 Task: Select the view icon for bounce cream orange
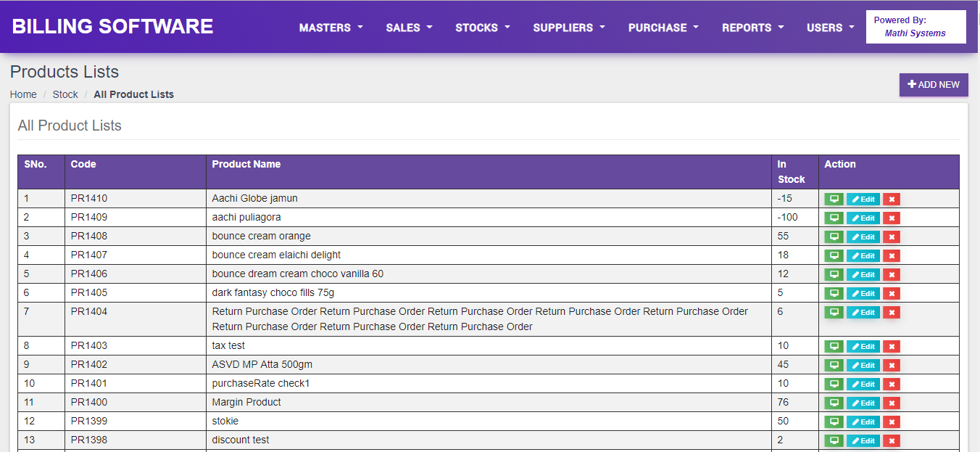coord(834,236)
